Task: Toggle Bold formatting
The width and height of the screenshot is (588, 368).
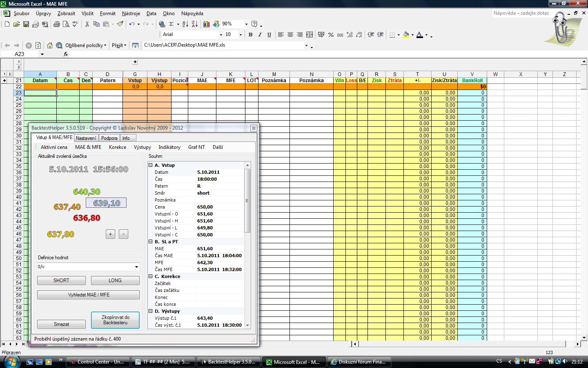Action: tap(250, 35)
